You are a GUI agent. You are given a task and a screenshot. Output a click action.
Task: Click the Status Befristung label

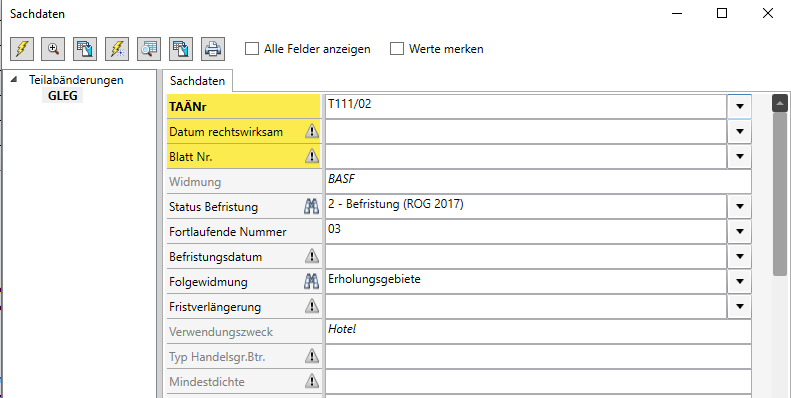click(x=213, y=207)
